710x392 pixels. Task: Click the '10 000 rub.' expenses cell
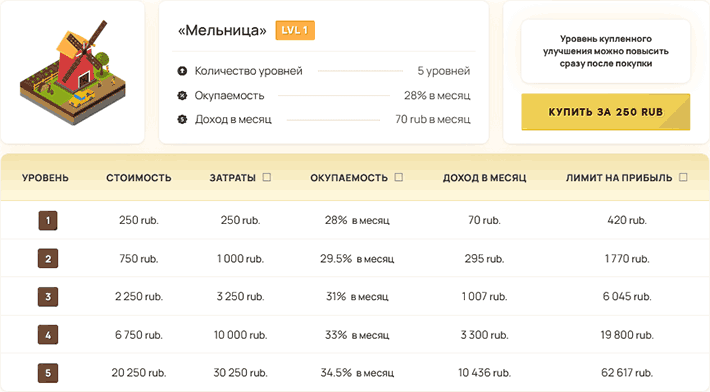coord(240,335)
